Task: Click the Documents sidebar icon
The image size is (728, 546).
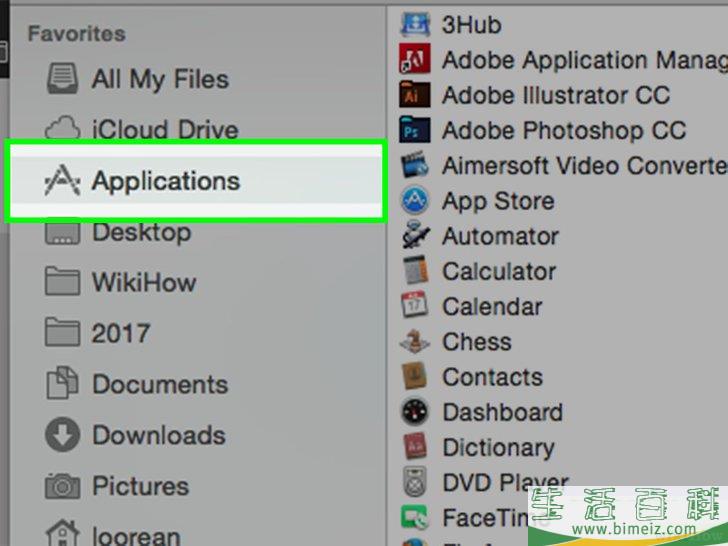Action: (x=63, y=383)
